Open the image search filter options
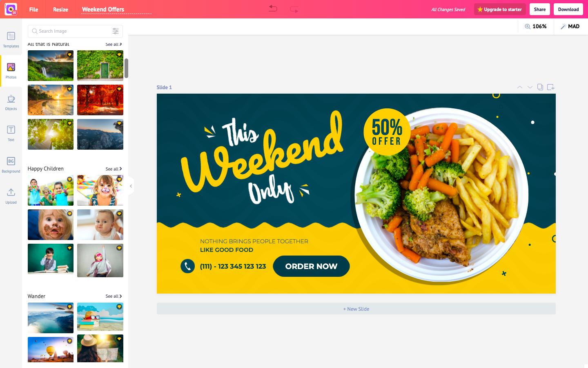The width and height of the screenshot is (588, 368). coord(116,31)
